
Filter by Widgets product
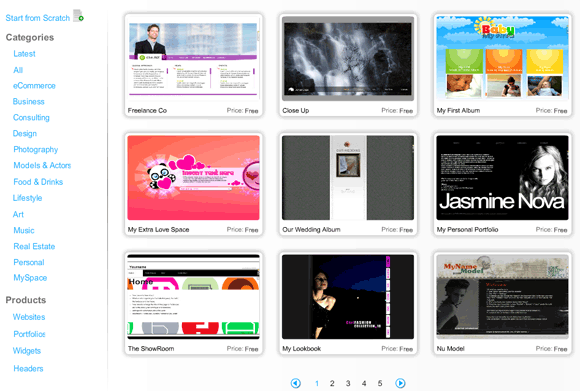click(27, 351)
